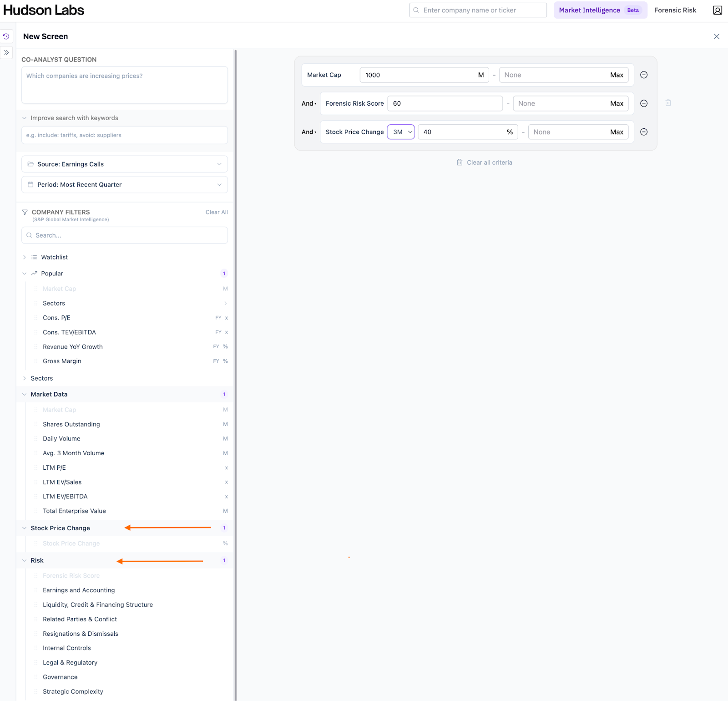Open the Source: Earnings Calls dropdown
Screen dimensions: 728x701
click(x=124, y=164)
